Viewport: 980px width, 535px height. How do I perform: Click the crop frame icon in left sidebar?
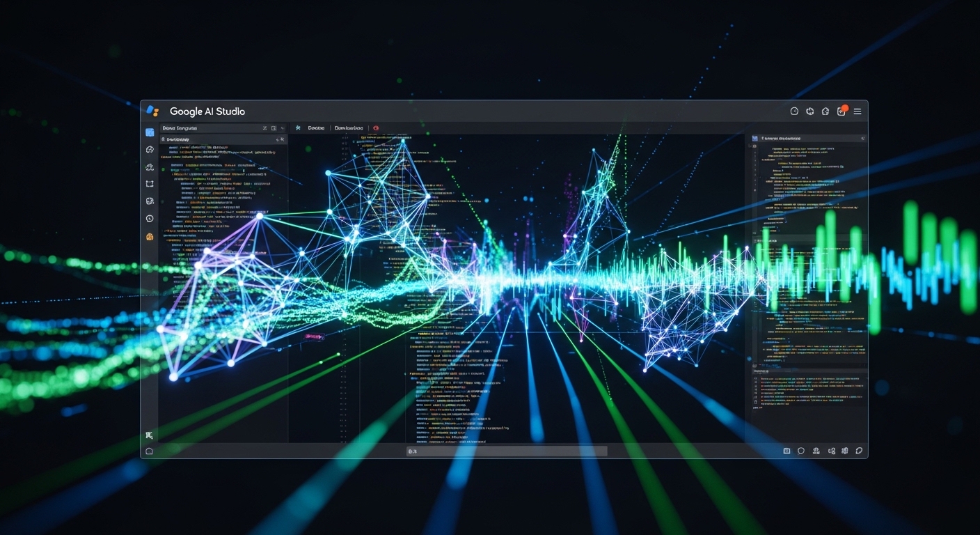(149, 183)
